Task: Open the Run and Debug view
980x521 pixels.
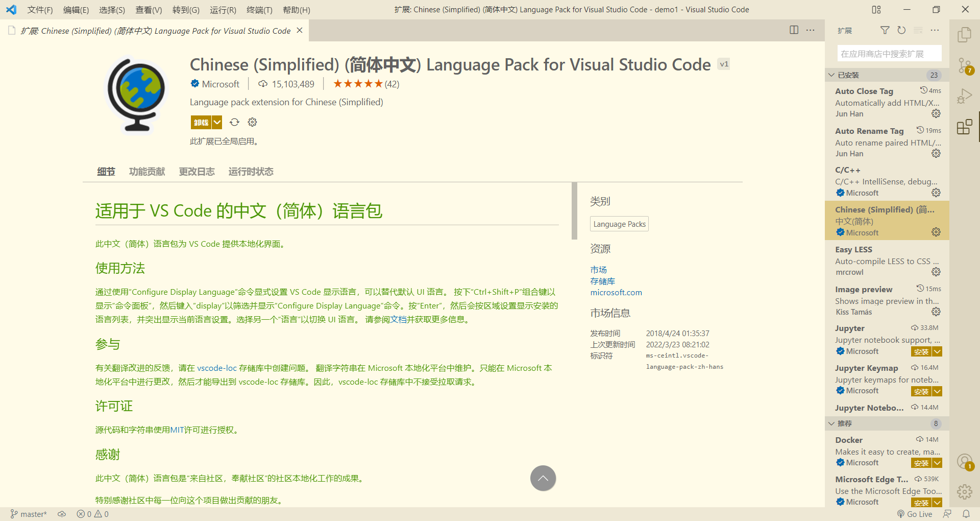Action: (964, 96)
